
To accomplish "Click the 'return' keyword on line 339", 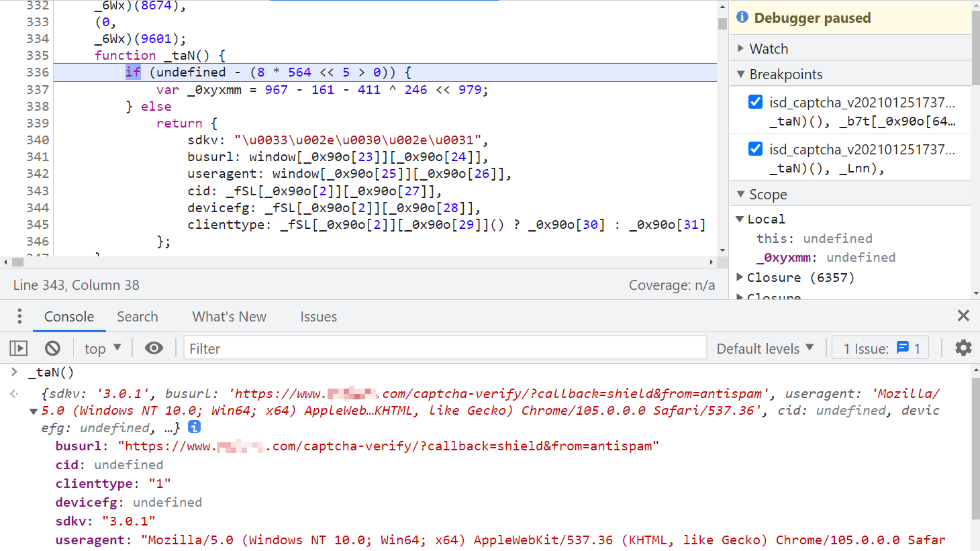I will click(179, 123).
